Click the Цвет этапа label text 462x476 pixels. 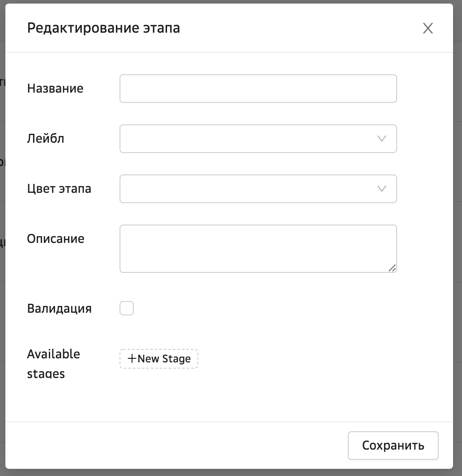pos(59,189)
